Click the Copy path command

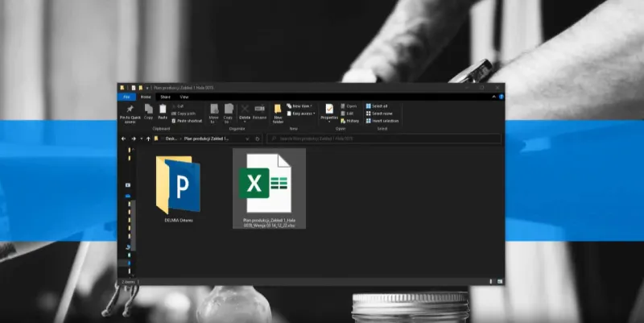[184, 114]
